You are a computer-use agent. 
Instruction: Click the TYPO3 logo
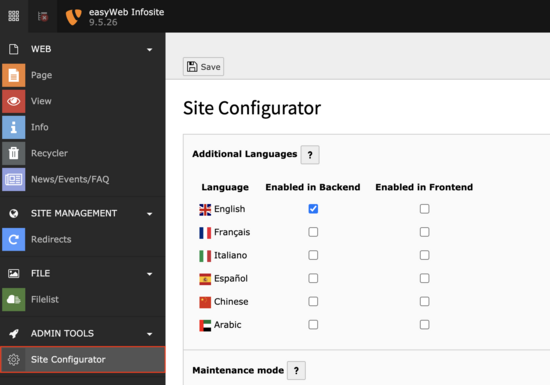point(74,16)
